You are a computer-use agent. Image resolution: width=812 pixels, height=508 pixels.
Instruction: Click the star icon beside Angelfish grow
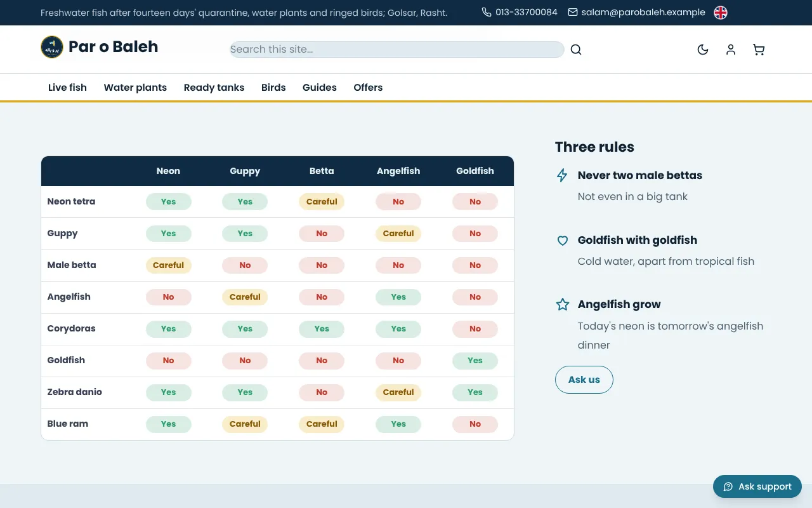point(562,305)
